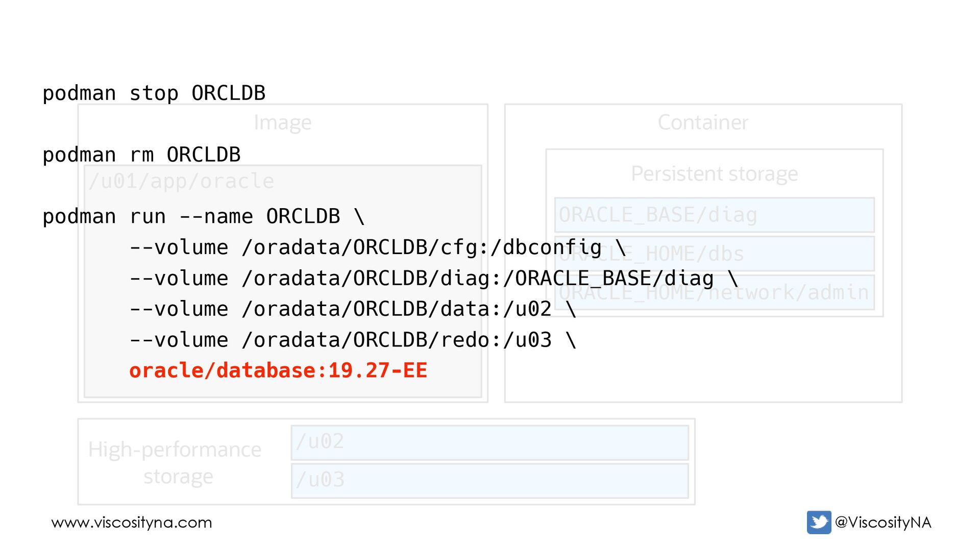Click the redo:/u03 volume line
Viewport: 980px width, 551px height.
coord(352,340)
